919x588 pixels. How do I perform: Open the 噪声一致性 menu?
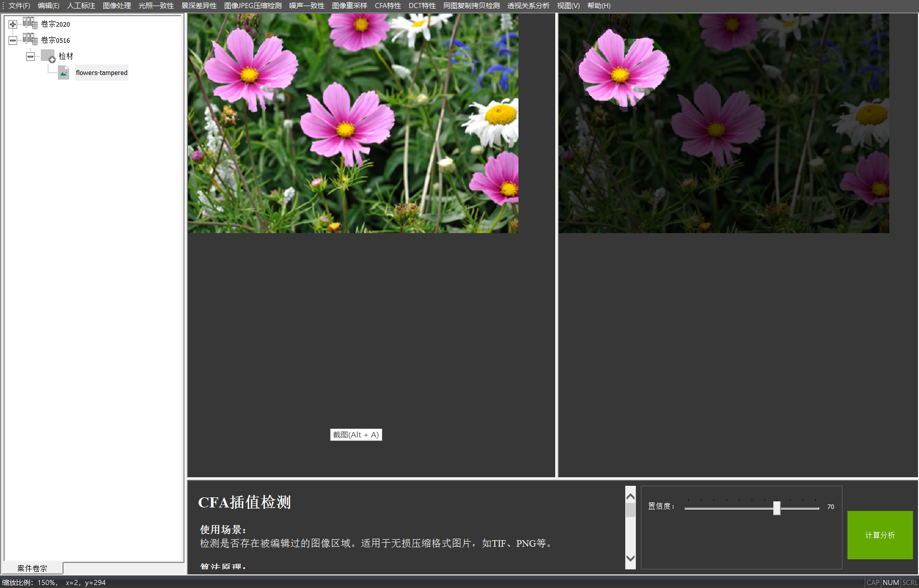pos(306,6)
